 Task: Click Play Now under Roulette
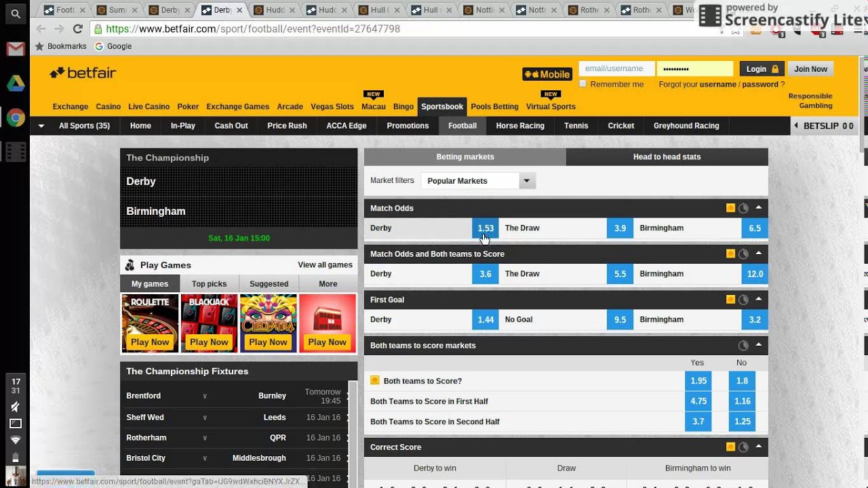[x=150, y=342]
